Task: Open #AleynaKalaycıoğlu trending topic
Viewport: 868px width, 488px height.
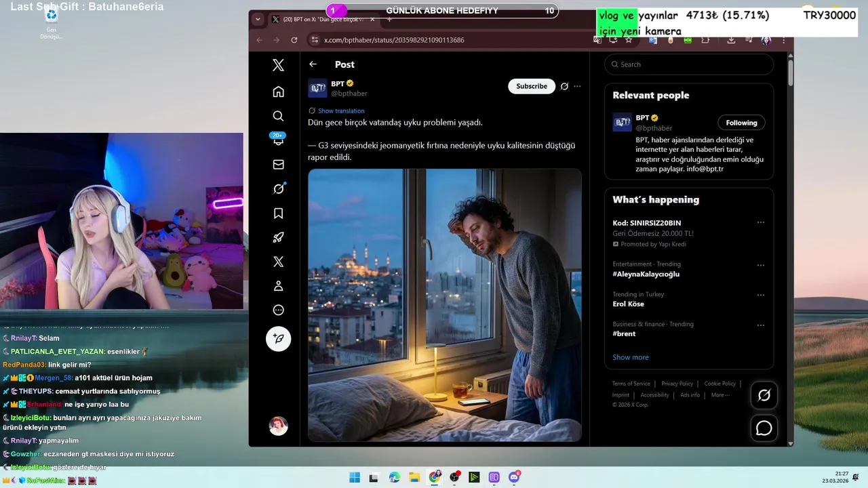Action: click(x=646, y=274)
